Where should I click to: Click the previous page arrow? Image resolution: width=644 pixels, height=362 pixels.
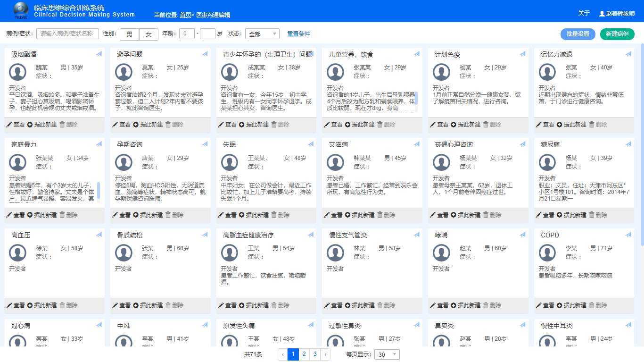coord(283,354)
